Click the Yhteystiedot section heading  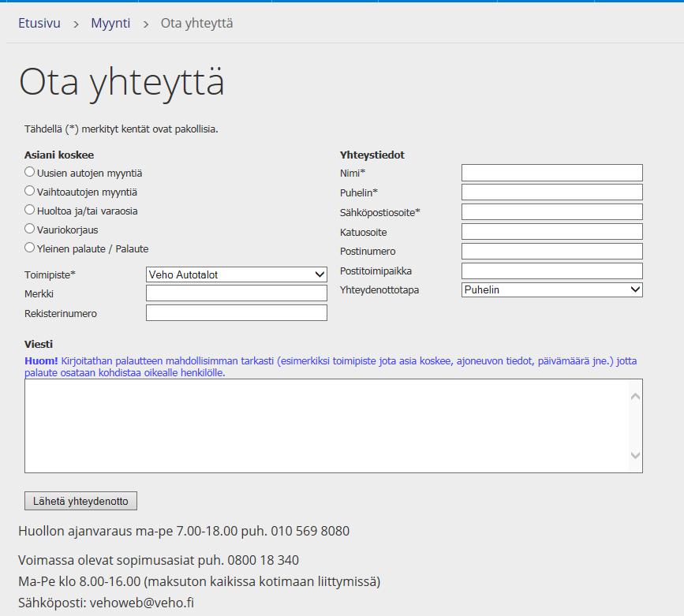[372, 155]
